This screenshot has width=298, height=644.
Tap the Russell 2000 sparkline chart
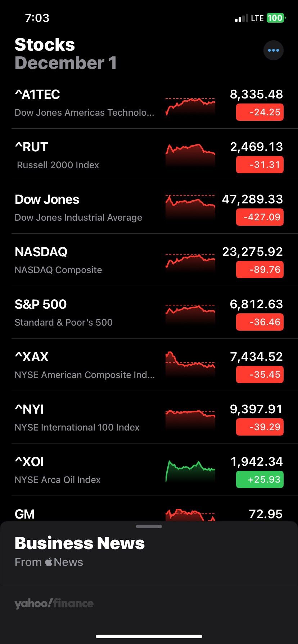[190, 155]
